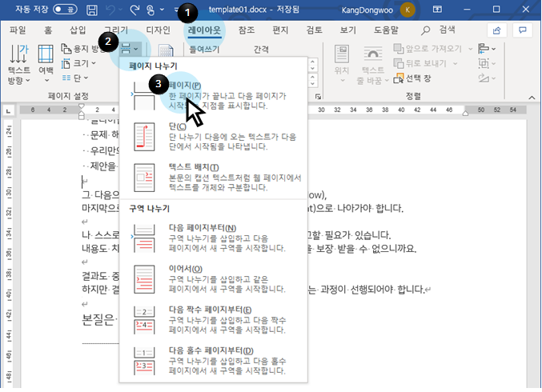The height and width of the screenshot is (392, 542).
Task: Select 다음 페이지부터(N) section break
Action: tap(213, 238)
